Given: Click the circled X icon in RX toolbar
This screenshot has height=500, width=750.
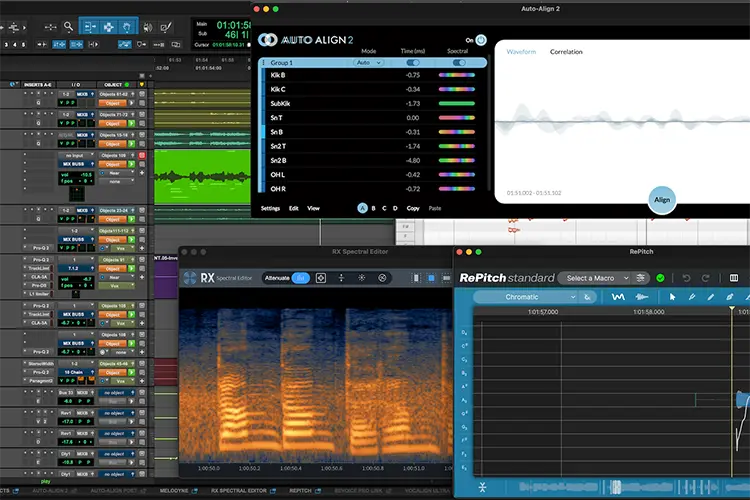Looking at the screenshot, I should (382, 278).
